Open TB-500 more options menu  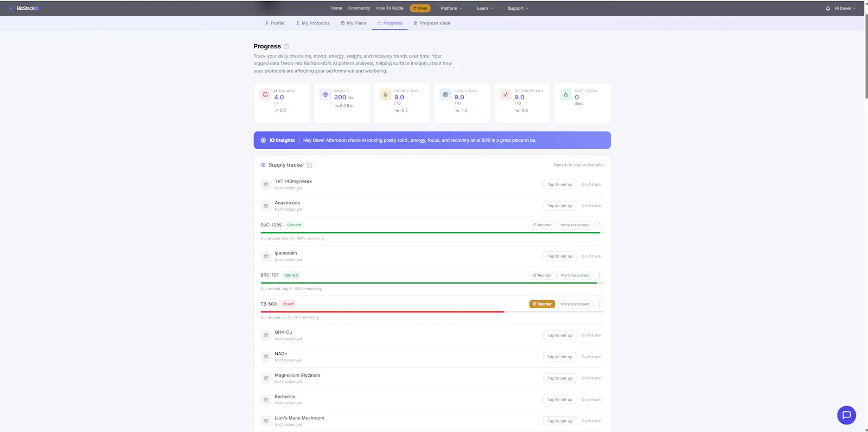point(599,304)
